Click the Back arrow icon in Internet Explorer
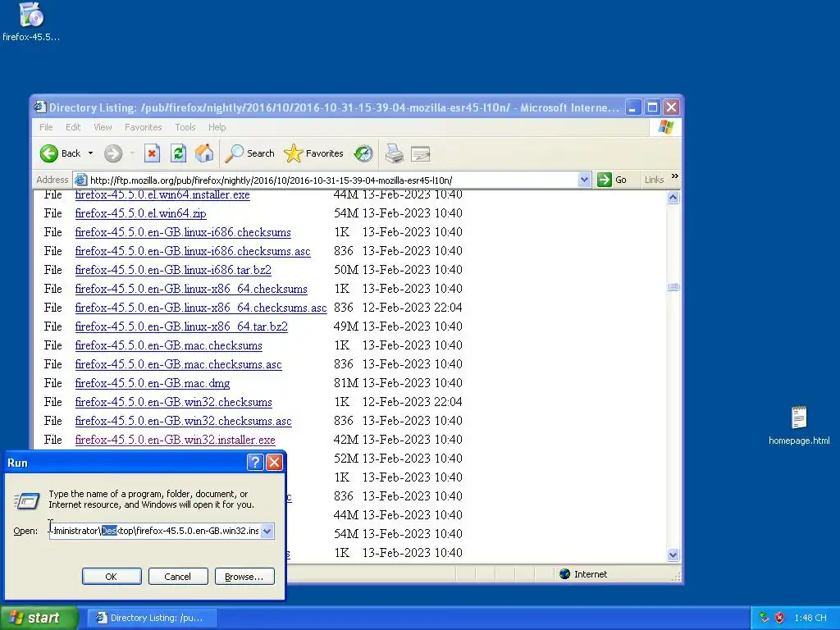840x630 pixels. coord(48,153)
